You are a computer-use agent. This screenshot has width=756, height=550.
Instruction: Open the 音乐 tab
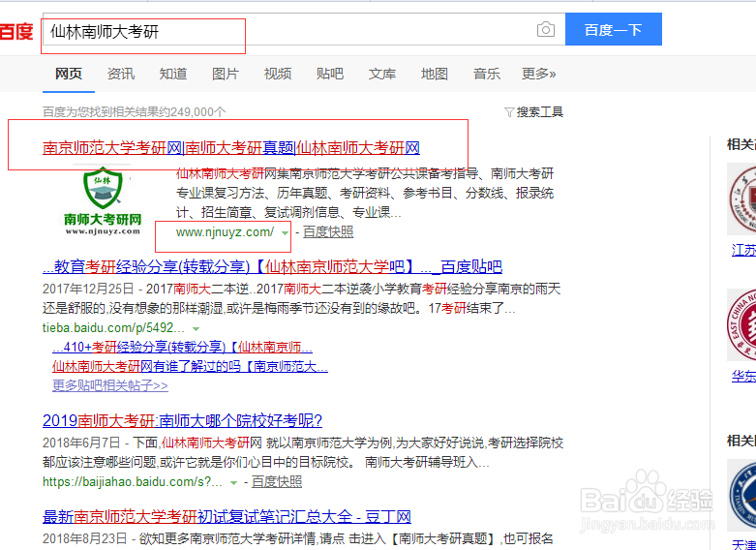click(487, 74)
